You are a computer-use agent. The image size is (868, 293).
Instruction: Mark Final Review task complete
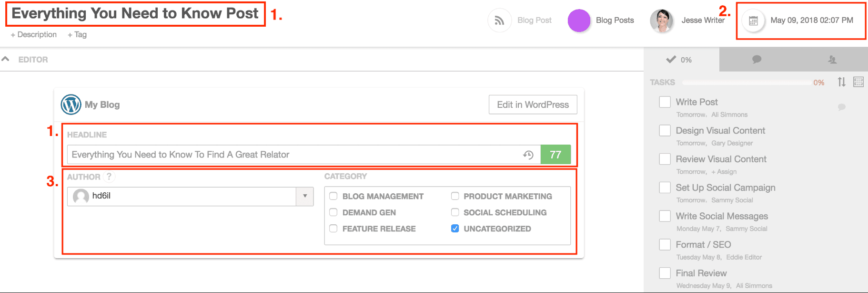tap(665, 273)
